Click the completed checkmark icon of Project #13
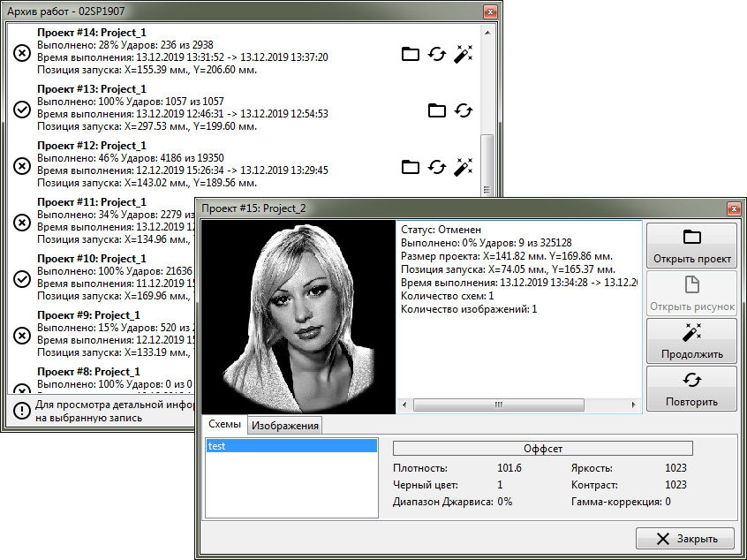This screenshot has height=560, width=747. point(21,110)
